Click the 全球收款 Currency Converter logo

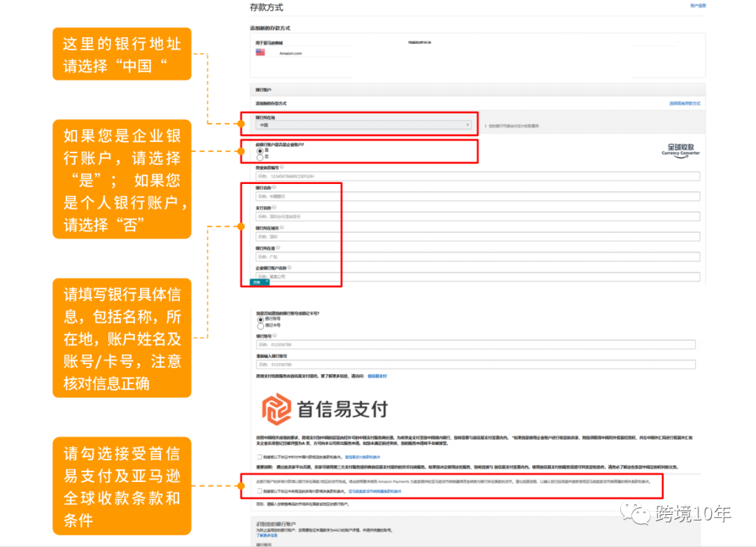click(x=680, y=150)
